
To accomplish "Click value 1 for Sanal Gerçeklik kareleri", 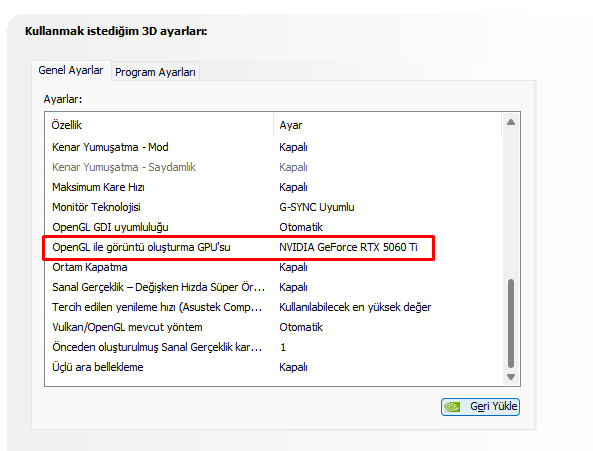I will point(283,347).
